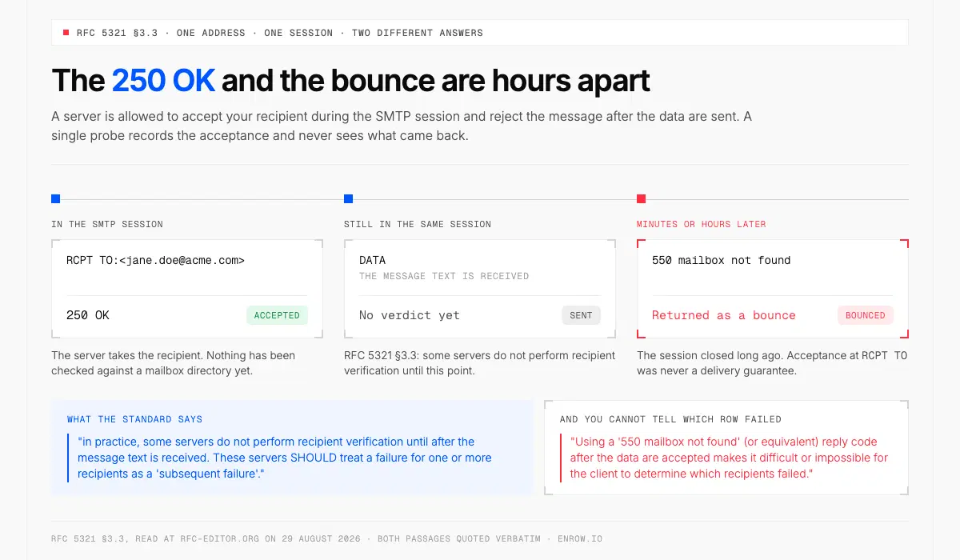Click the gray SENT badge

pyautogui.click(x=581, y=315)
